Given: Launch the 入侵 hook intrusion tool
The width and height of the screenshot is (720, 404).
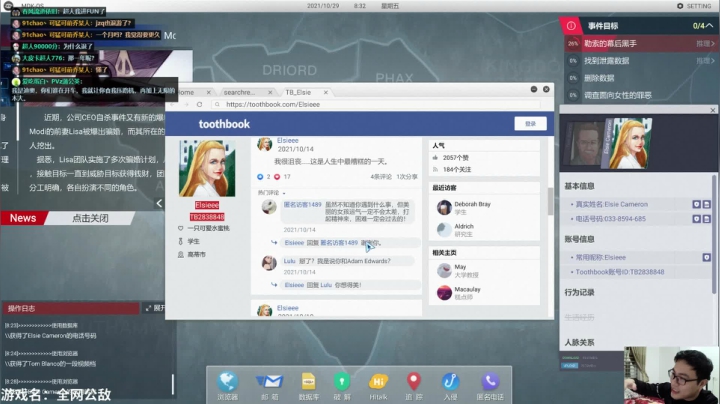Looking at the screenshot, I should coord(450,382).
